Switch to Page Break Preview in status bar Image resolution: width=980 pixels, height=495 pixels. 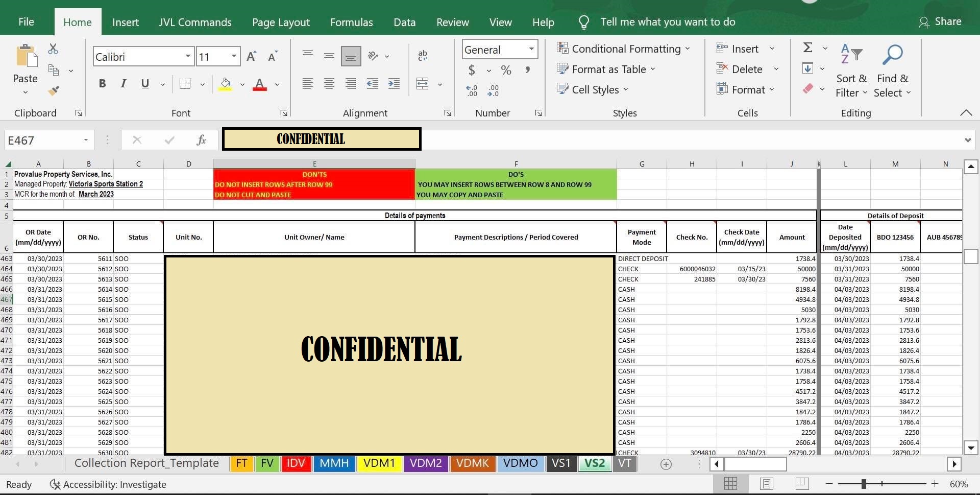click(802, 484)
